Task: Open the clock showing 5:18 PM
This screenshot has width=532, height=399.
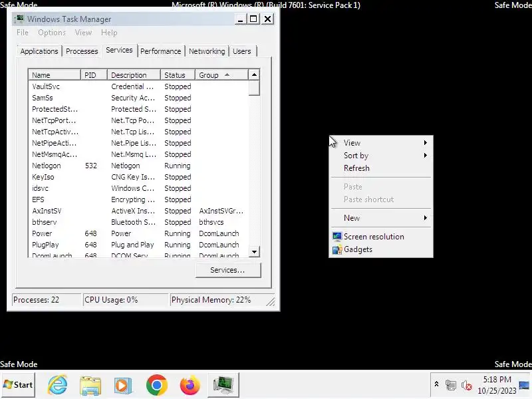Action: 497,379
